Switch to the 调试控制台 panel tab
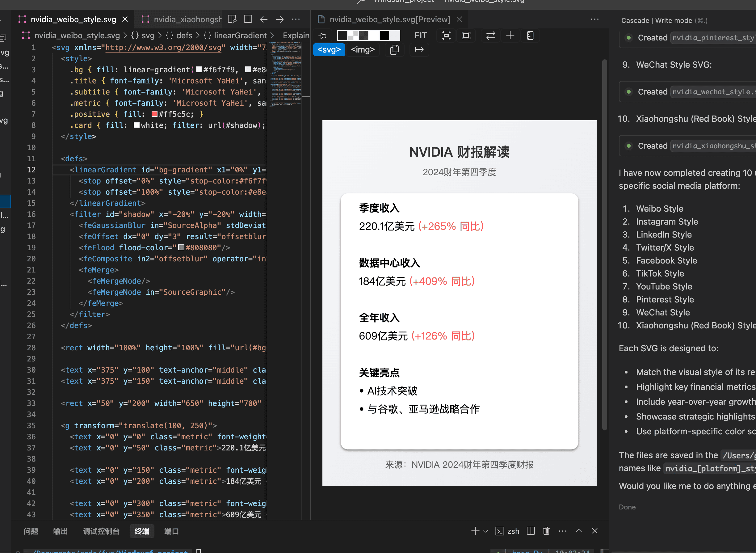The image size is (756, 553). (101, 531)
